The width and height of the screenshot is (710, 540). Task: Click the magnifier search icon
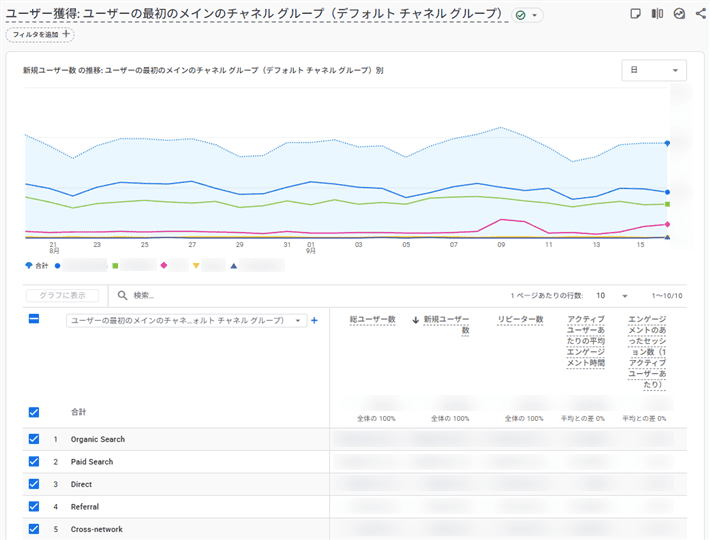tap(122, 296)
